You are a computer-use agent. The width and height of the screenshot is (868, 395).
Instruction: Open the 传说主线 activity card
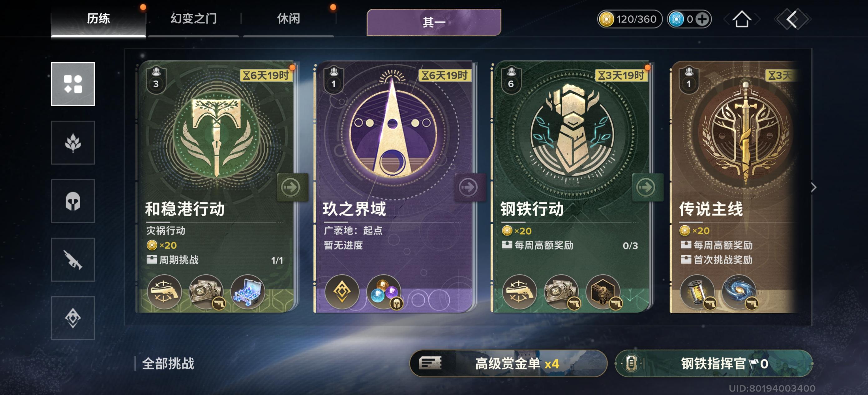coord(735,187)
